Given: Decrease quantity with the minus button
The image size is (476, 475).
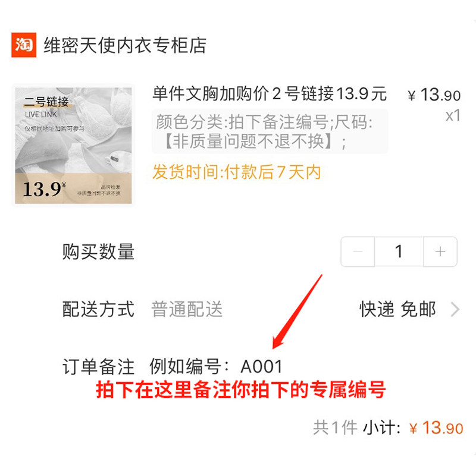Looking at the screenshot, I should point(358,251).
